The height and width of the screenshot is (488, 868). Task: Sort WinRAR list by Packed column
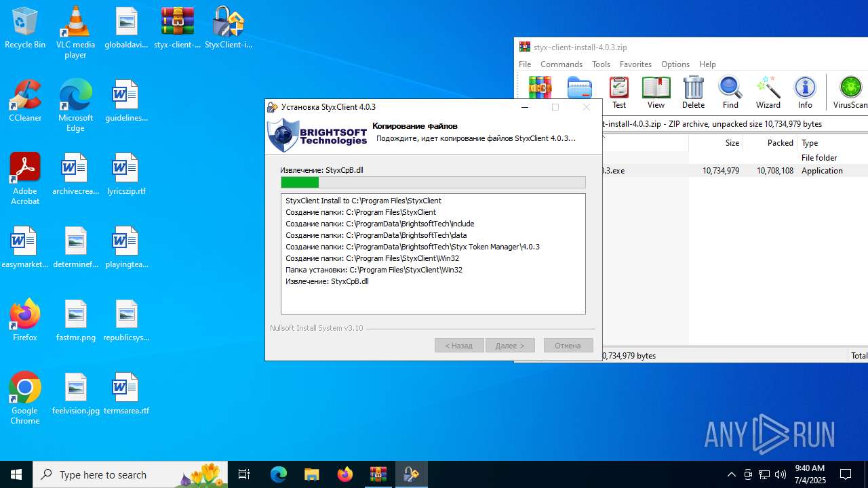pos(770,143)
